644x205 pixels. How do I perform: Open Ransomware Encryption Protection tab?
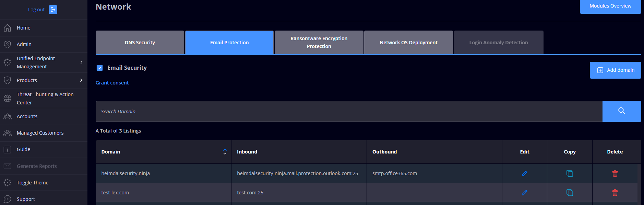pos(319,43)
